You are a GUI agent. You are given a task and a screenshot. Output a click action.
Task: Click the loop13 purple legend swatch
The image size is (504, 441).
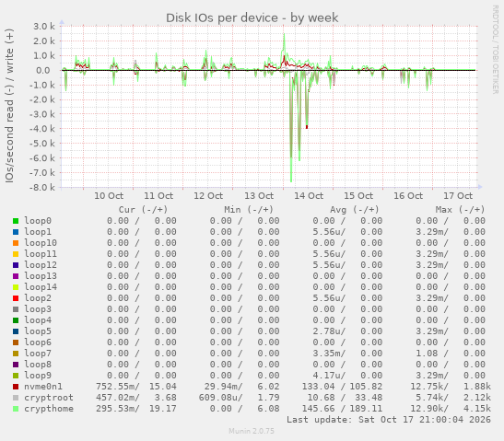[16, 276]
